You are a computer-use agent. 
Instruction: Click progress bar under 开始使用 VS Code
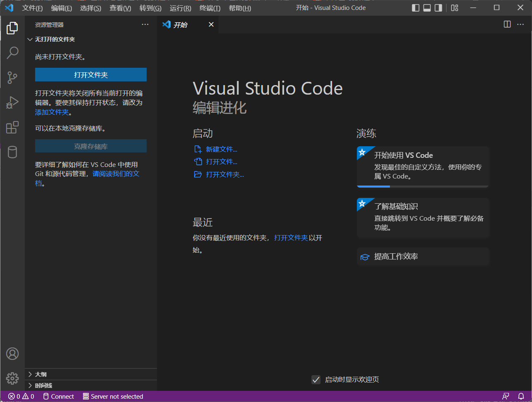pyautogui.click(x=423, y=186)
